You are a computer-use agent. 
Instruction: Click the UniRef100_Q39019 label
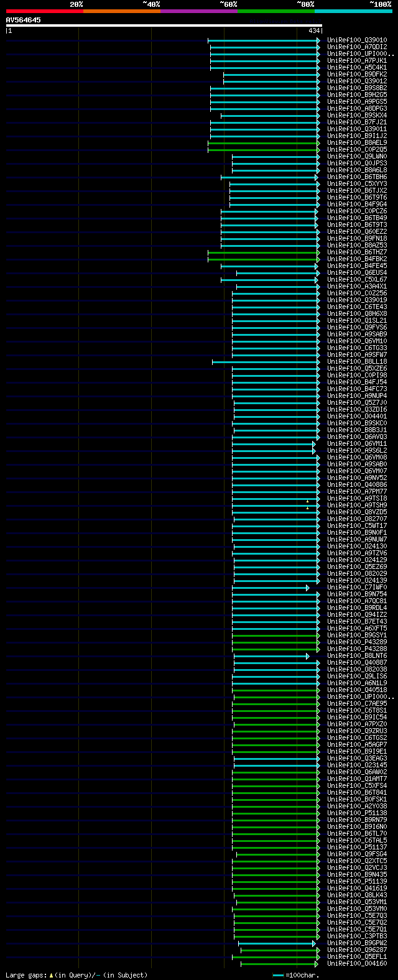coord(357,300)
